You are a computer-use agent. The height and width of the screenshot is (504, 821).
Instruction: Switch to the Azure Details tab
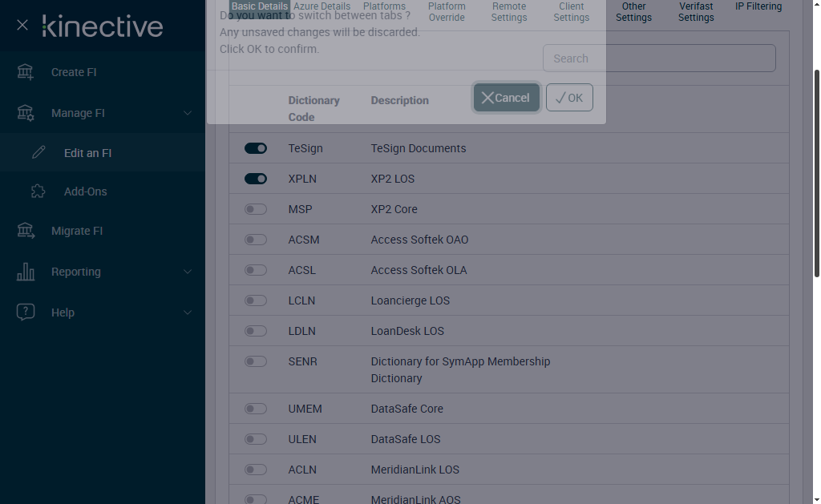[322, 6]
